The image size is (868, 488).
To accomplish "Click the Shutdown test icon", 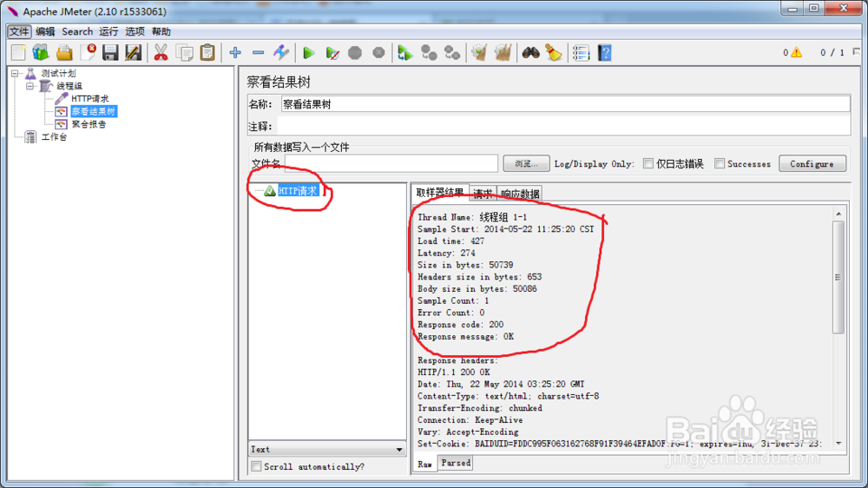I will (378, 53).
